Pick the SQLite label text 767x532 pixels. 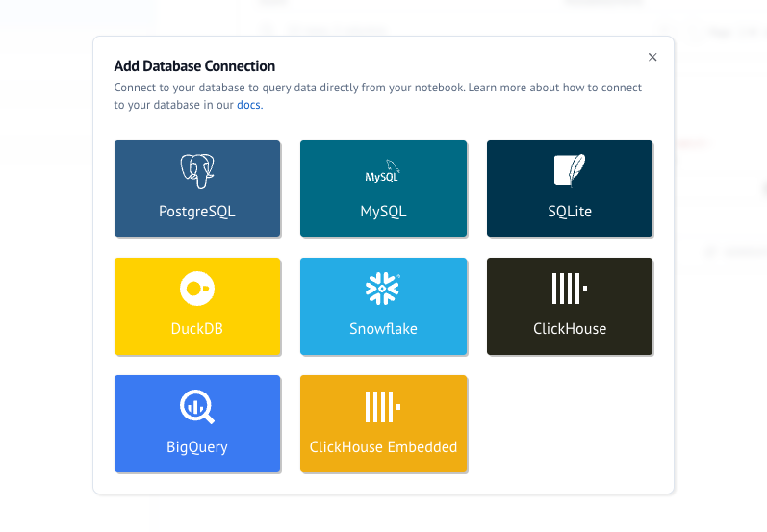[x=570, y=212]
